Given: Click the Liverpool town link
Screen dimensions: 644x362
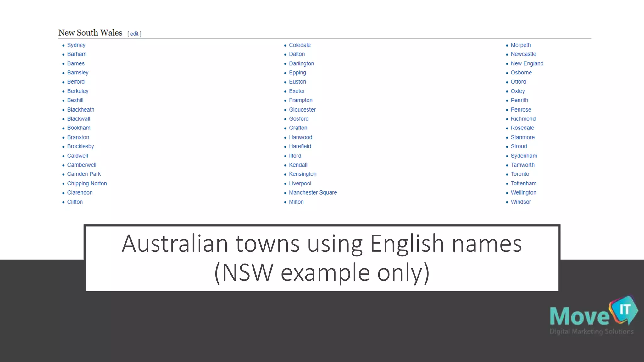Looking at the screenshot, I should (x=300, y=183).
